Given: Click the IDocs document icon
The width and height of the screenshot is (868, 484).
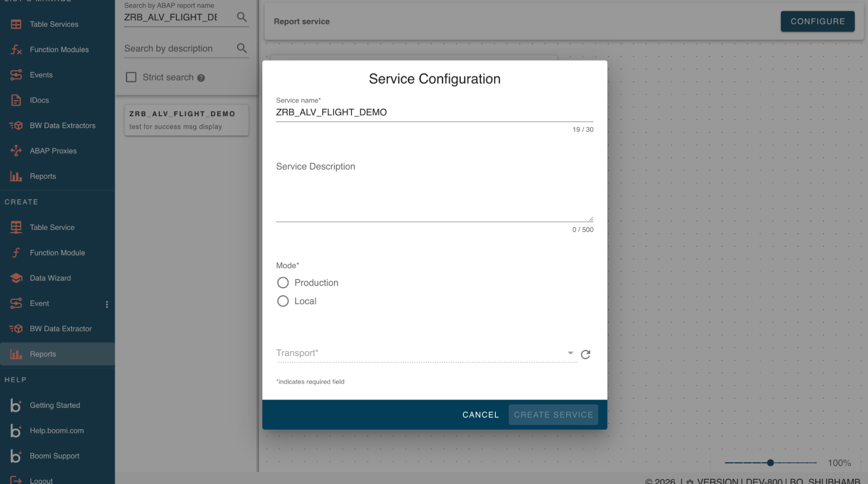Looking at the screenshot, I should (x=16, y=100).
